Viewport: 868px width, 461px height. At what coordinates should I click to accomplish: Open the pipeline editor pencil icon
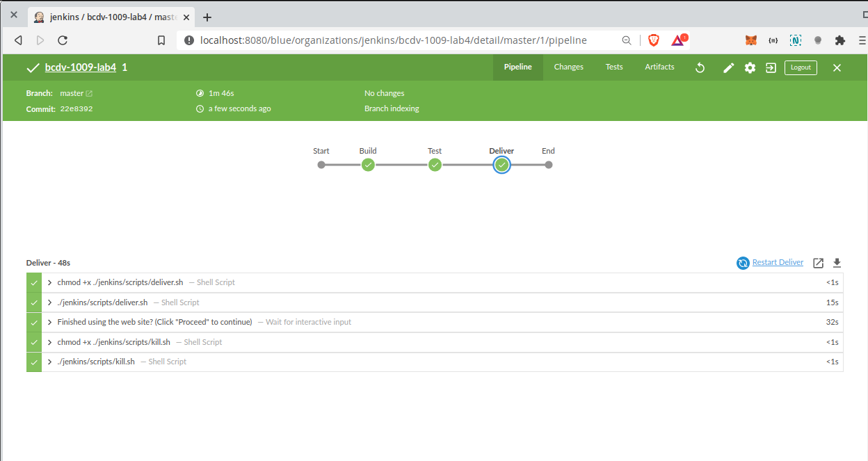(728, 67)
